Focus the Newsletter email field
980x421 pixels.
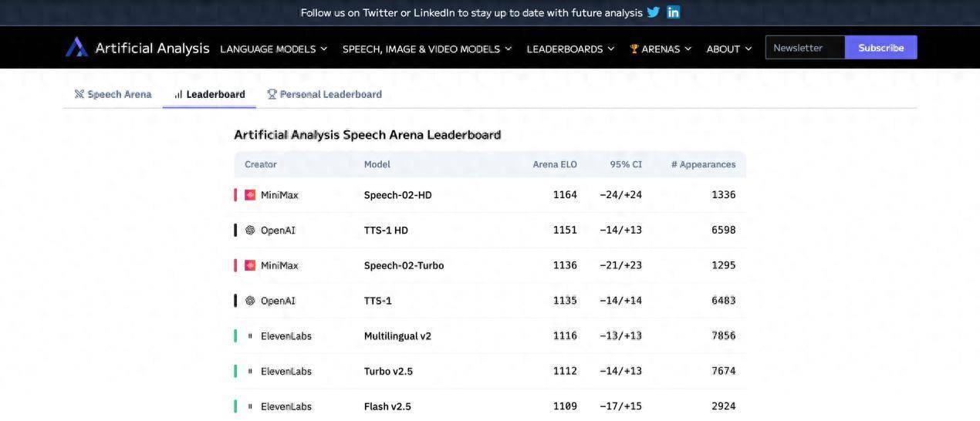click(x=805, y=47)
